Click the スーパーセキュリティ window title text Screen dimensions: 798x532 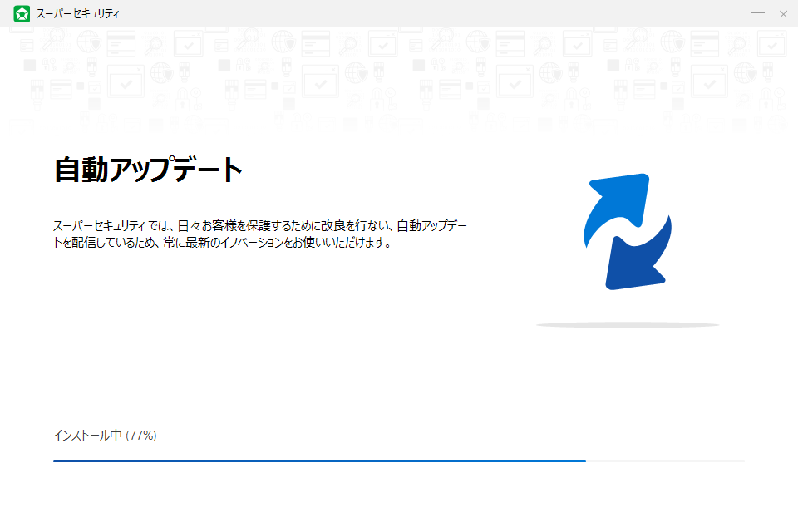77,14
